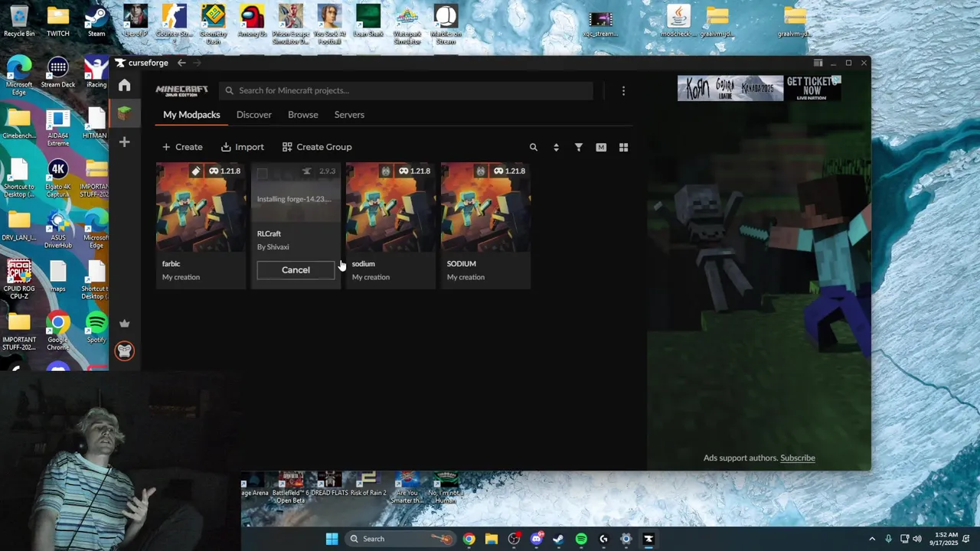
Task: Tick the RLCraft card selection checkbox
Action: pos(262,173)
